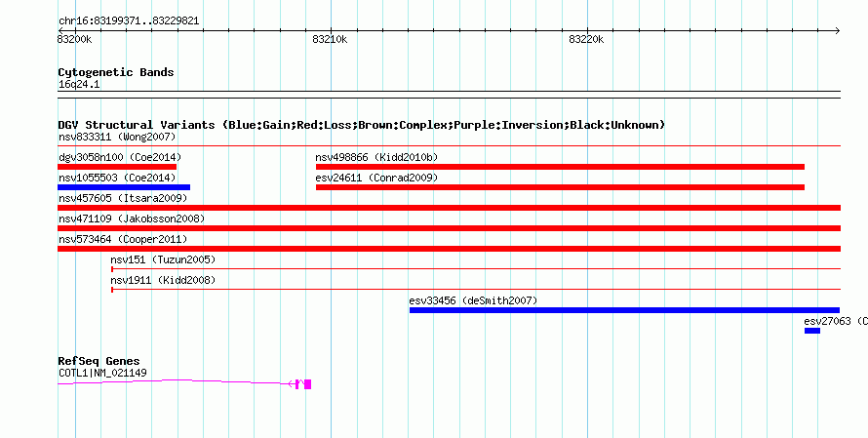Click the arrowhead at ruler's right end
The image size is (868, 438).
[x=837, y=31]
